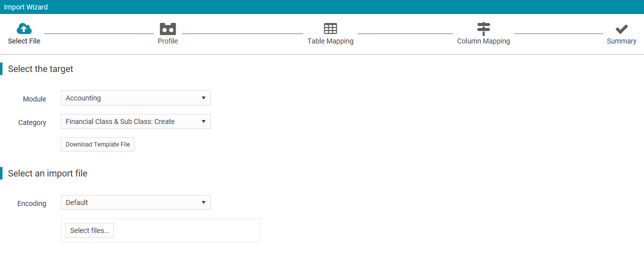Go to the Profile step label

168,41
